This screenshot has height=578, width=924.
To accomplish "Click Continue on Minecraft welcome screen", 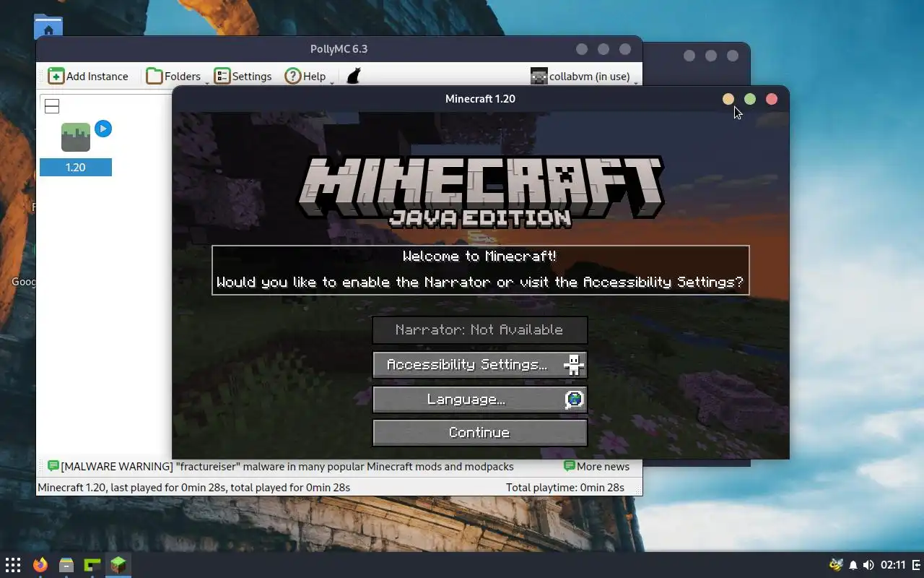I will click(x=479, y=432).
